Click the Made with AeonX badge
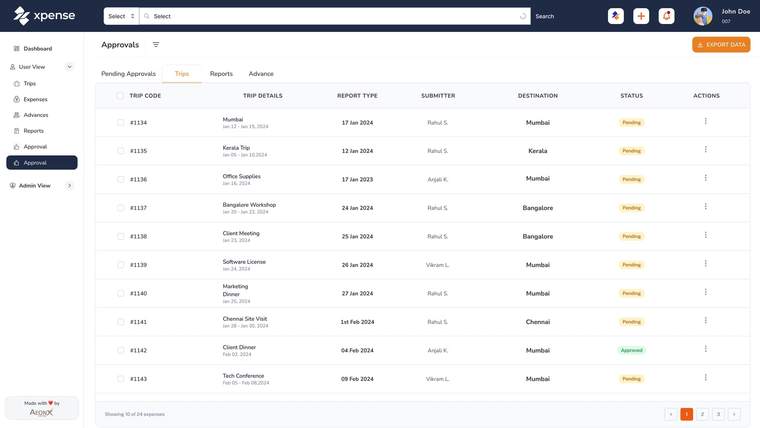Screen dimensions: 760x428 point(41,408)
